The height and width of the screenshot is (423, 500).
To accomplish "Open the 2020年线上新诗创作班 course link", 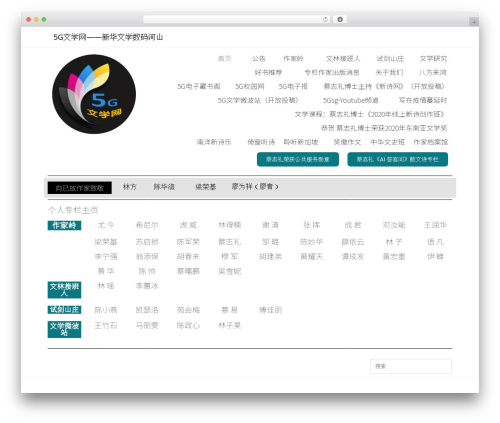I will [370, 114].
